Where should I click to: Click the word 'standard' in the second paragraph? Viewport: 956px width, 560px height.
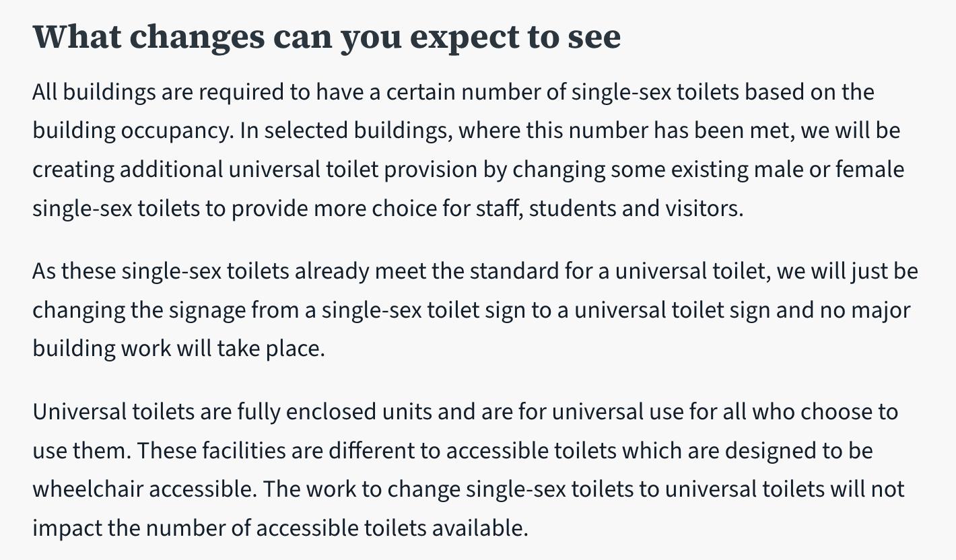[x=512, y=272]
